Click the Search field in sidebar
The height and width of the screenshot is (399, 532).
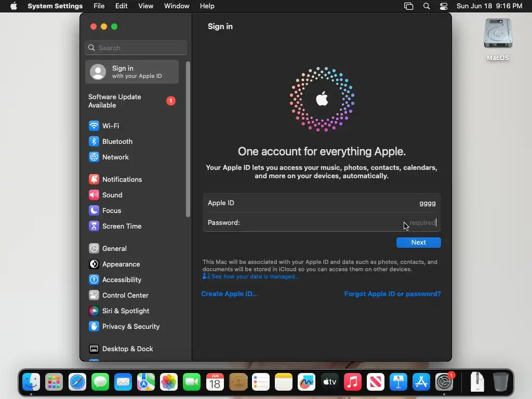click(136, 48)
